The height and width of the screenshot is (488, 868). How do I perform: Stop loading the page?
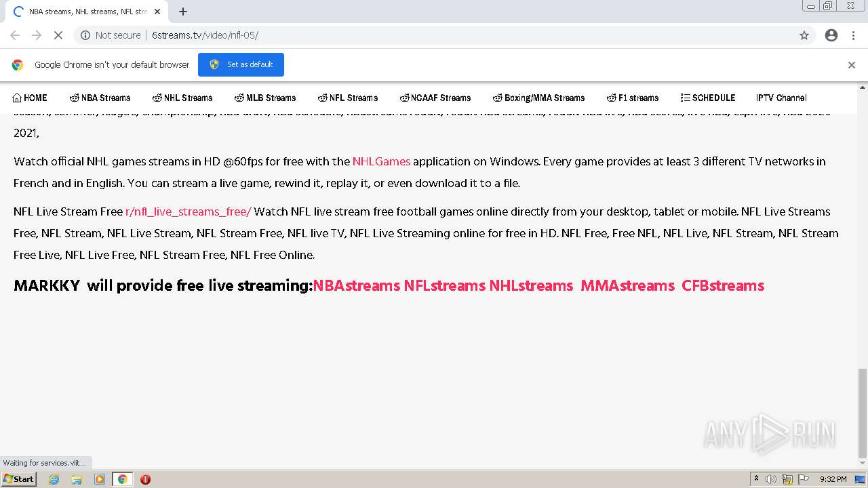pos(58,35)
